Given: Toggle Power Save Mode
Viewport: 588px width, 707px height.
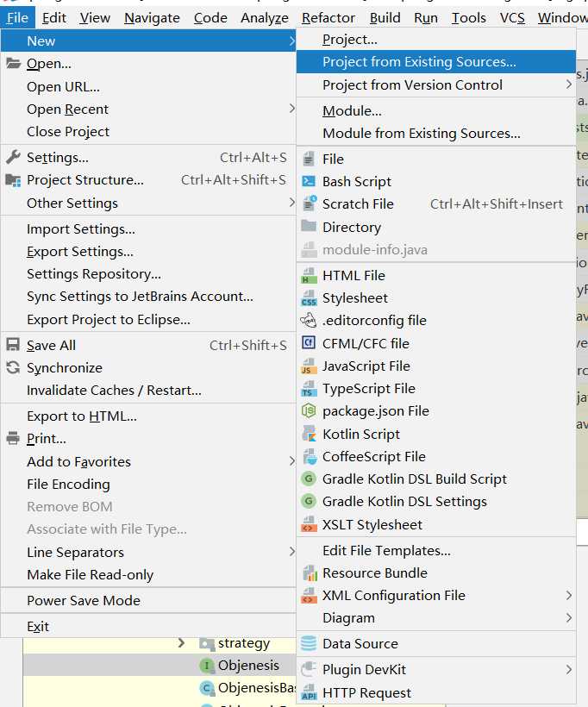Looking at the screenshot, I should coord(148,600).
